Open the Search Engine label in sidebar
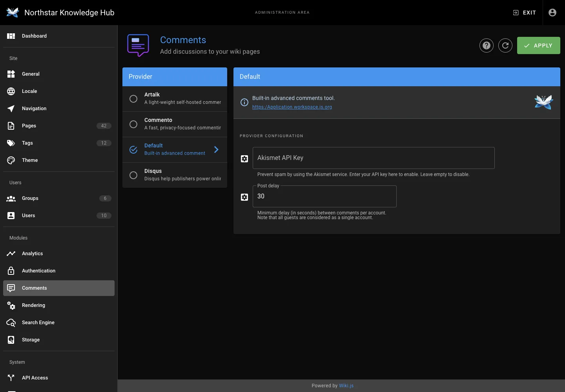Image resolution: width=565 pixels, height=392 pixels. point(38,323)
